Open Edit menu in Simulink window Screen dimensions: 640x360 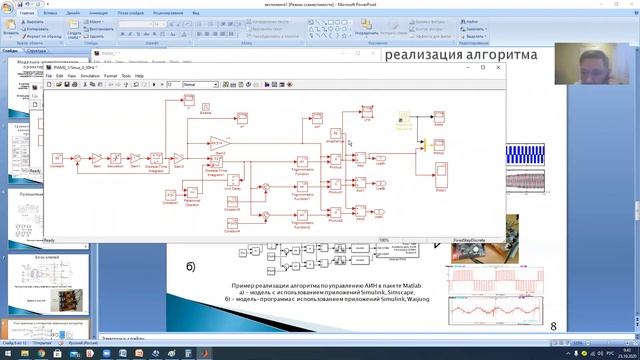[60, 76]
